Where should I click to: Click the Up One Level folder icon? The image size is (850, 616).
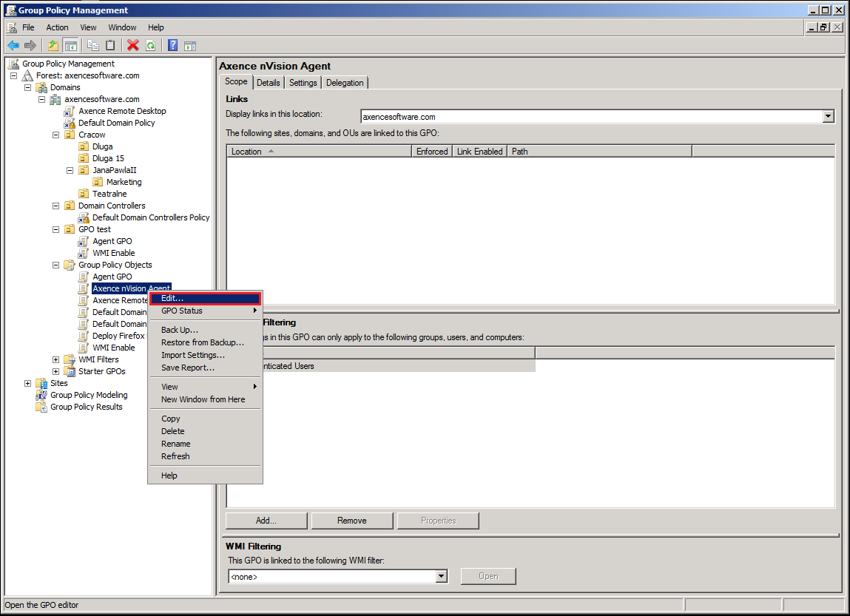coord(53,45)
